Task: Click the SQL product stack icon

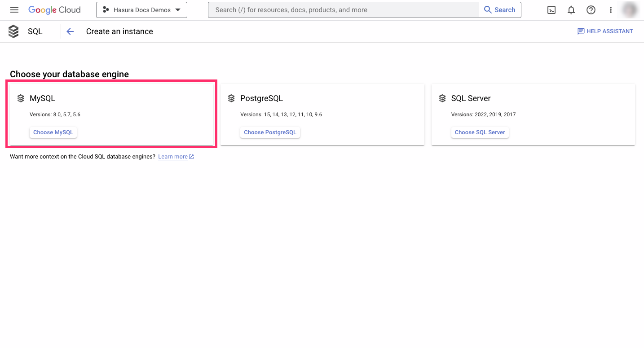Action: [x=13, y=31]
